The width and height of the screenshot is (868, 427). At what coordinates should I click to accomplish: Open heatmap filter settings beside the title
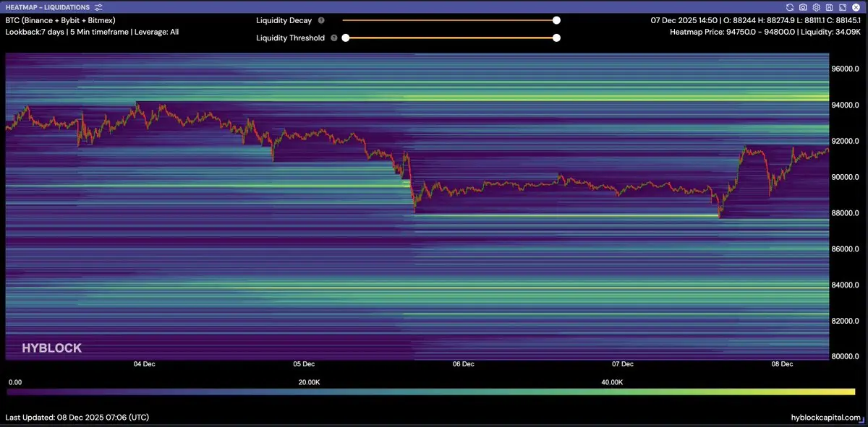click(98, 7)
